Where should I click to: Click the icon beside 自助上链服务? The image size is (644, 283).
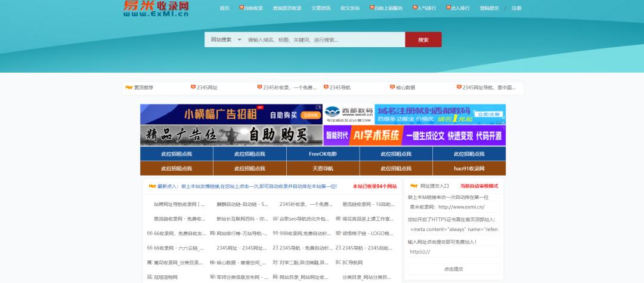click(372, 8)
